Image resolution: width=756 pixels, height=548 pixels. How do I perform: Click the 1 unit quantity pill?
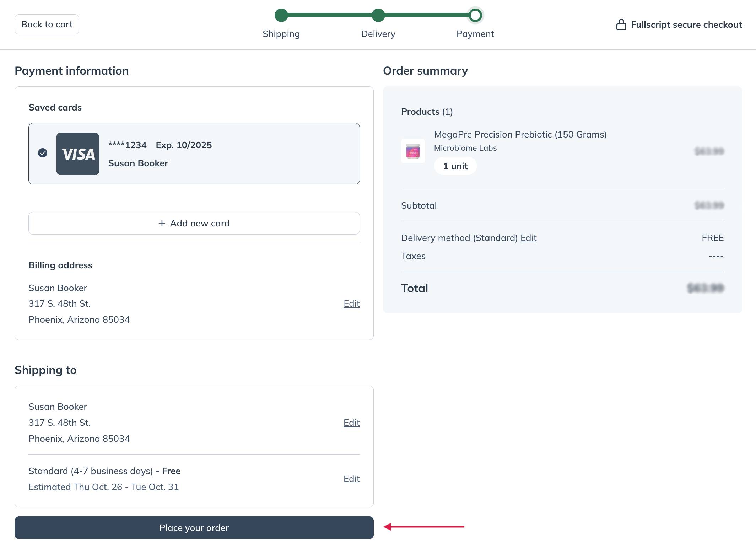click(455, 166)
